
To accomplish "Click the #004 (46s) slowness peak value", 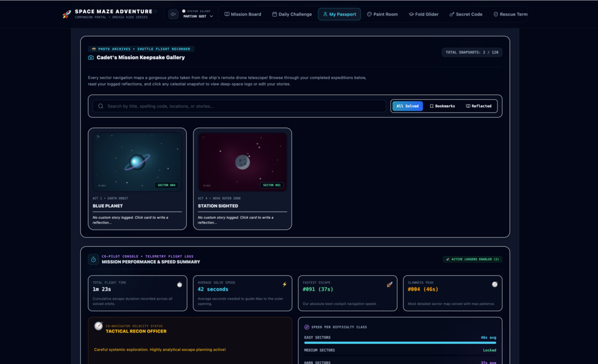I will [423, 289].
